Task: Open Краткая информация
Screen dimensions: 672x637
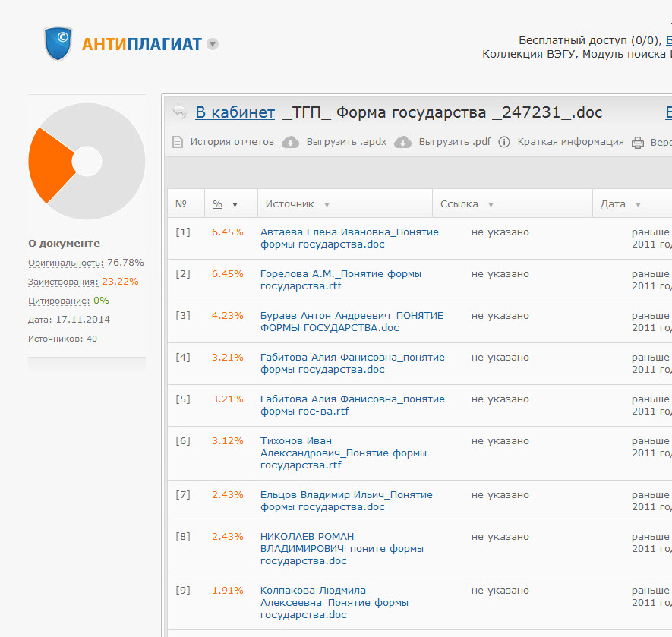Action: point(570,142)
